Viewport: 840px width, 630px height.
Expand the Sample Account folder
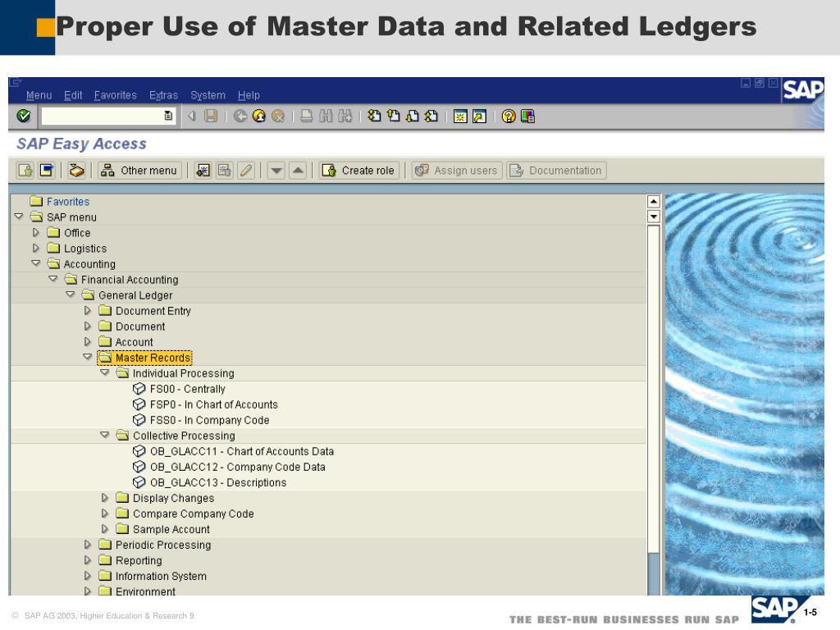coord(104,529)
